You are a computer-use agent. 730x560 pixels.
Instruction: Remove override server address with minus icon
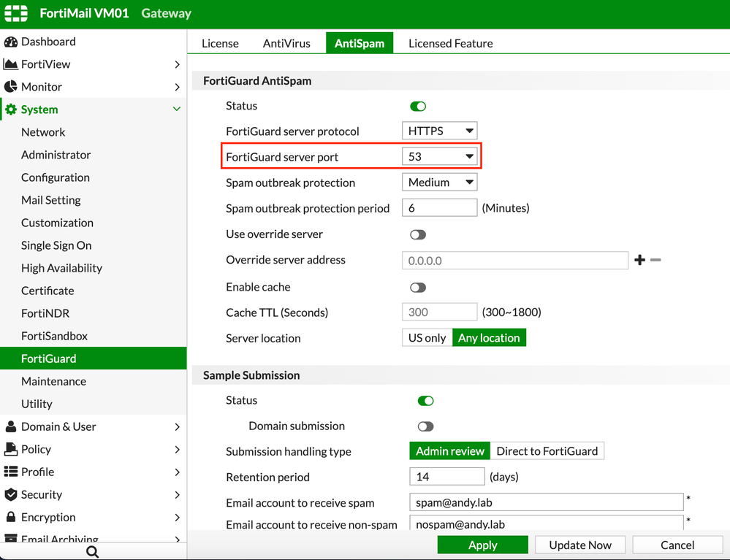click(655, 260)
